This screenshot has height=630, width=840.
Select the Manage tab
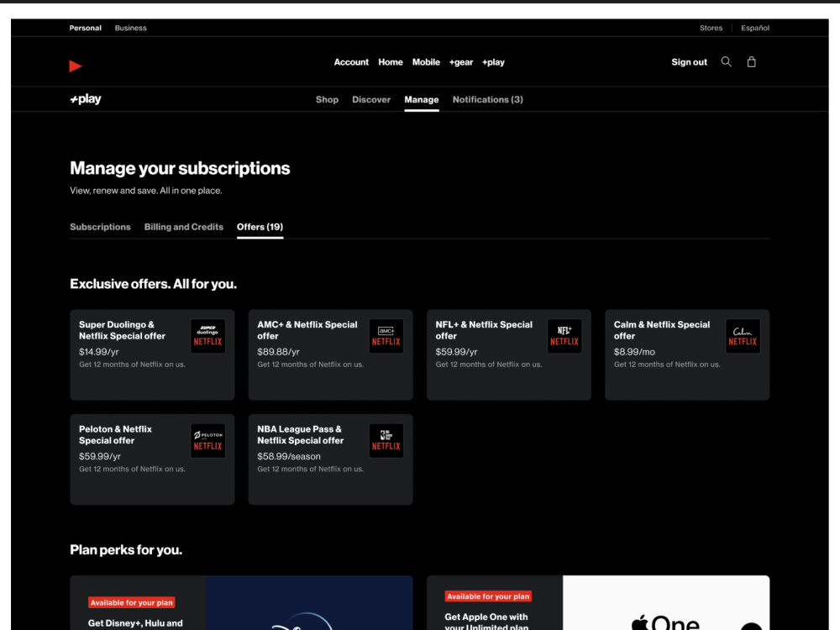pos(422,100)
